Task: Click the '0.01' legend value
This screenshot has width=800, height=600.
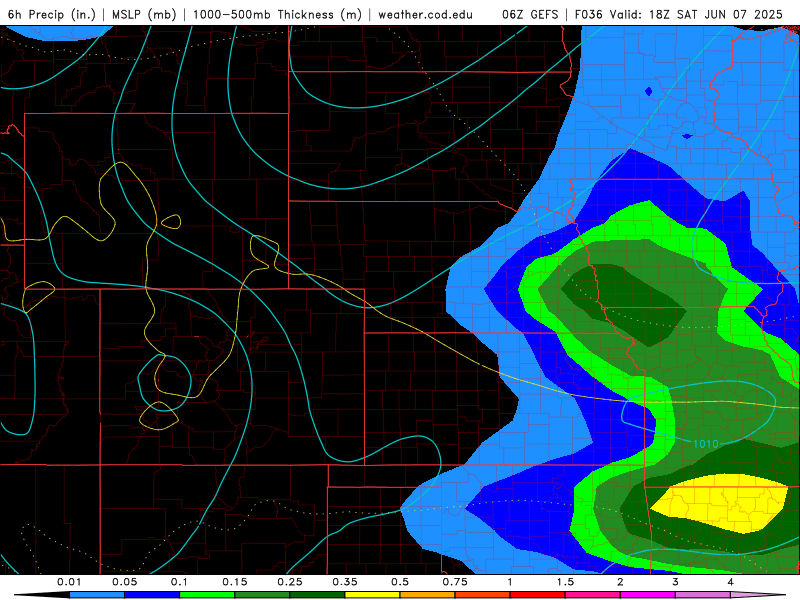Action: 69,582
